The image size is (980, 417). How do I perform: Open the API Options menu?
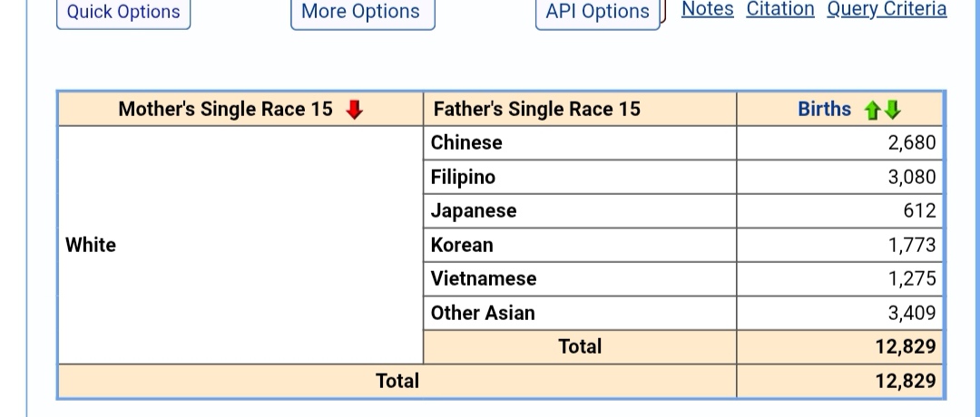tap(597, 12)
